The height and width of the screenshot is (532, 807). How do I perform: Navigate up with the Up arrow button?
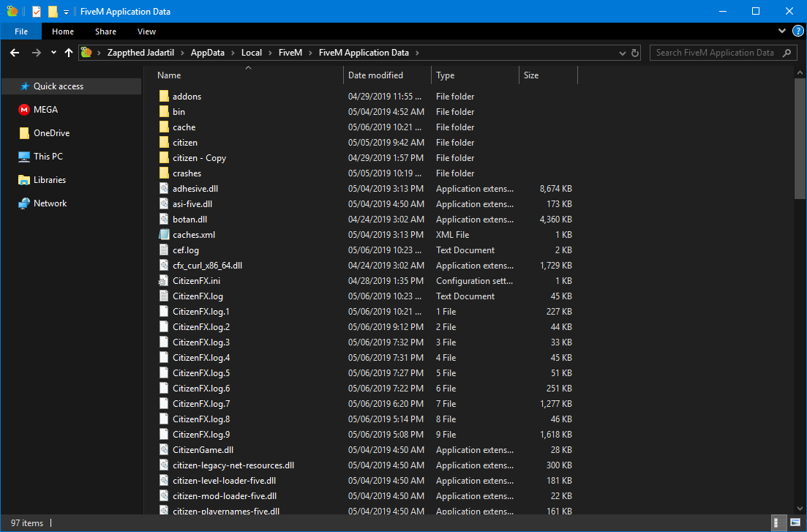(x=69, y=53)
